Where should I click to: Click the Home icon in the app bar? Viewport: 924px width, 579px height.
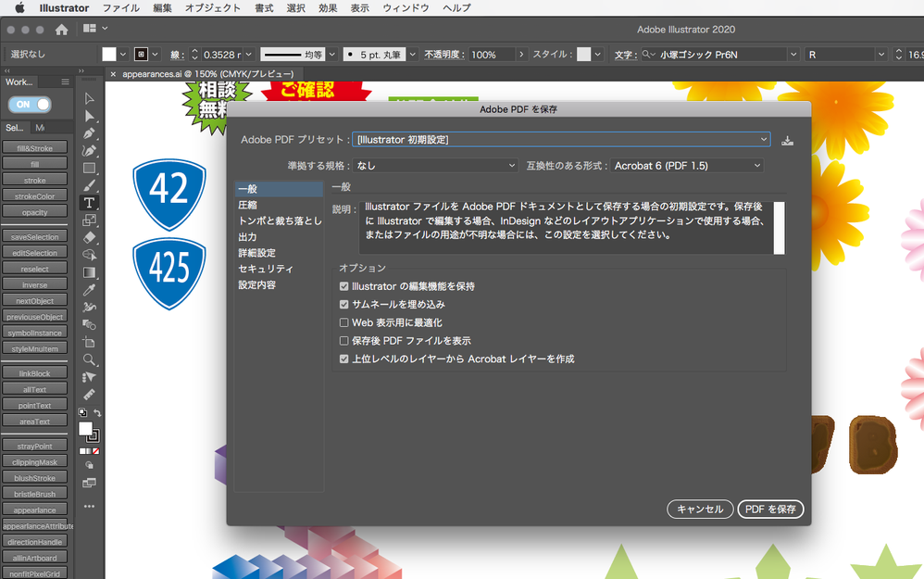coord(61,29)
